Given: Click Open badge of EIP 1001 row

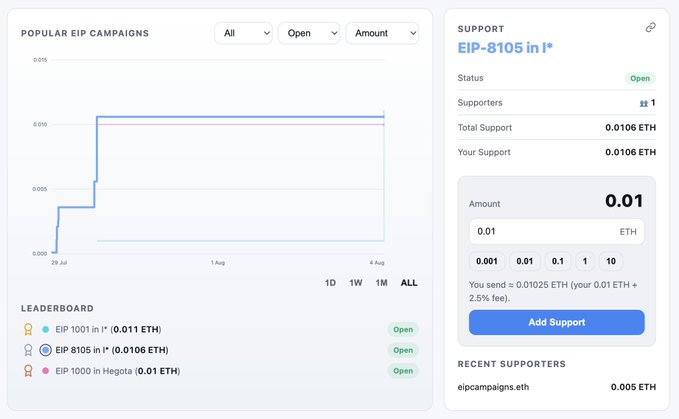Looking at the screenshot, I should (403, 329).
